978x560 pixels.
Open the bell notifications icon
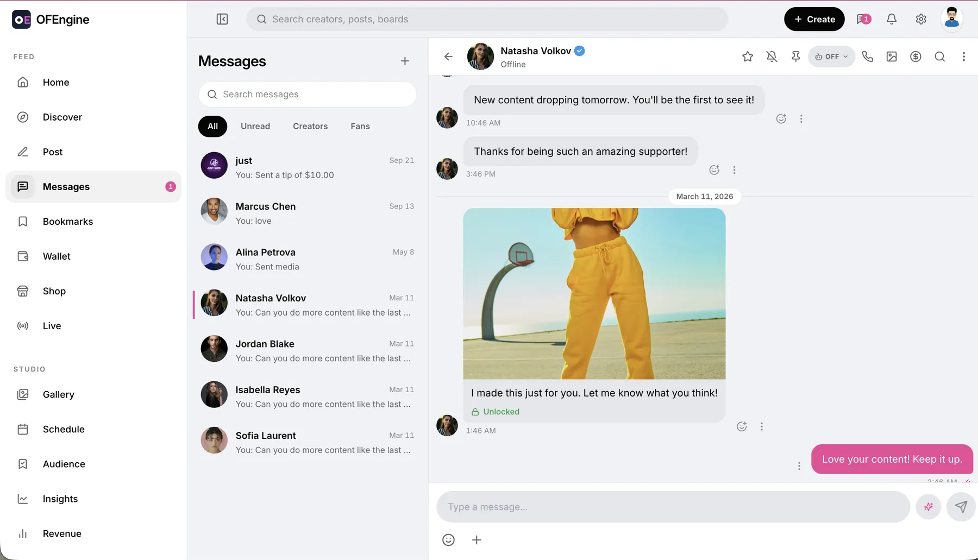point(892,19)
